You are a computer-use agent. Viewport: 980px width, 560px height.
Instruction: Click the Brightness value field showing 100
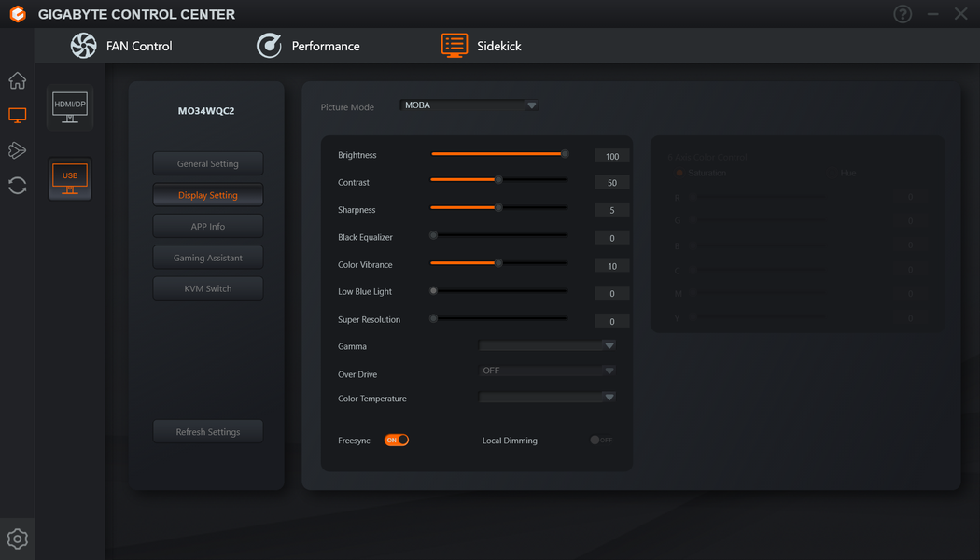[x=612, y=156]
